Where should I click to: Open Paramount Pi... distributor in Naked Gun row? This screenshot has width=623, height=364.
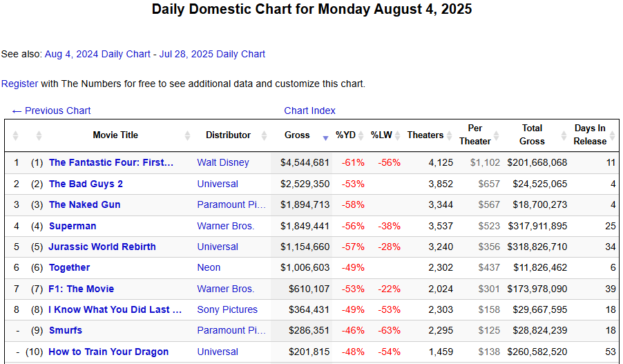[x=231, y=204]
